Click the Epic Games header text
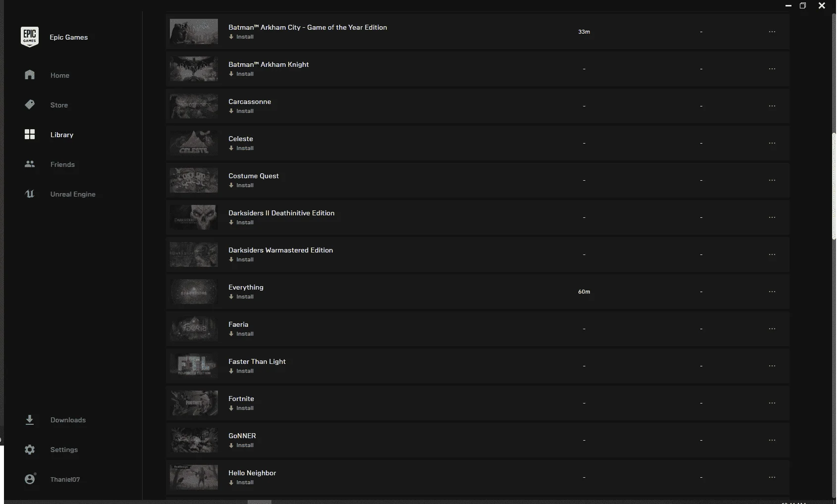This screenshot has height=504, width=840. coord(69,37)
